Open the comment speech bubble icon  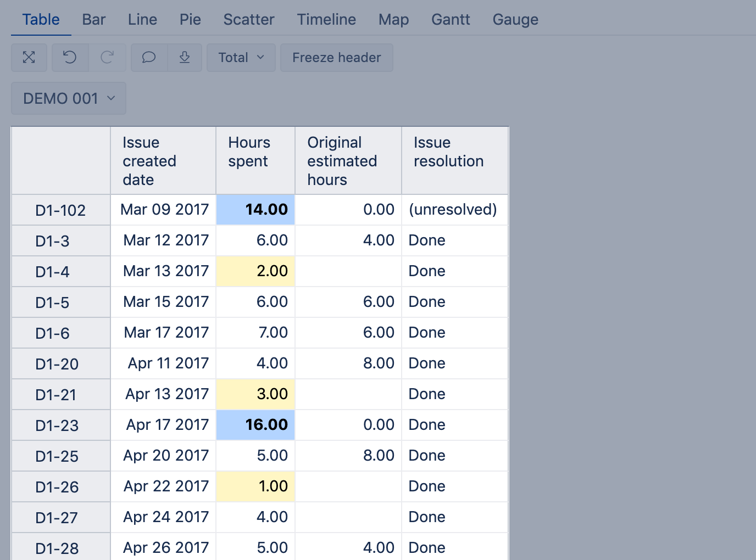pos(149,58)
